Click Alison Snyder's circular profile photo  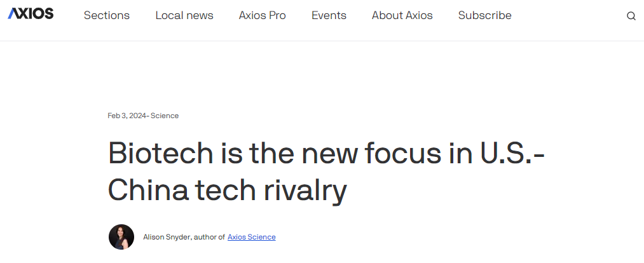pyautogui.click(x=121, y=237)
